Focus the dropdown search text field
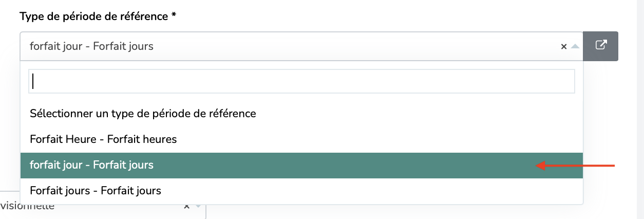This screenshot has height=219, width=644. (301, 81)
